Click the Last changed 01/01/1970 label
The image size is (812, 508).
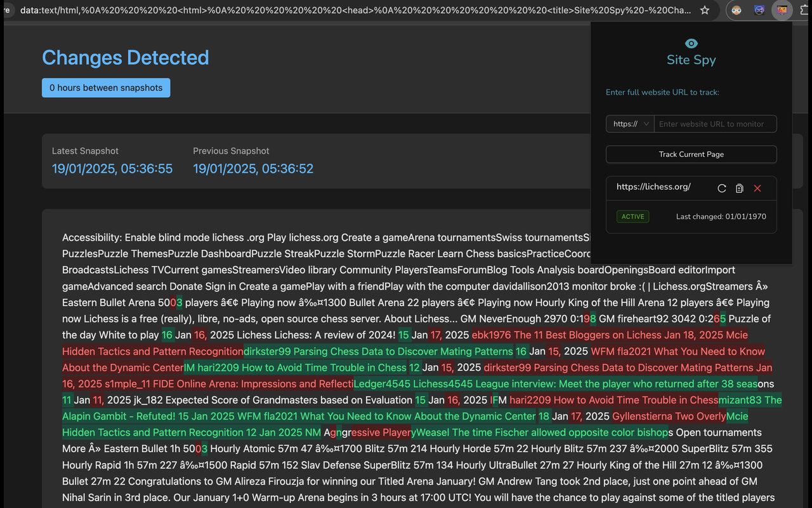(721, 217)
